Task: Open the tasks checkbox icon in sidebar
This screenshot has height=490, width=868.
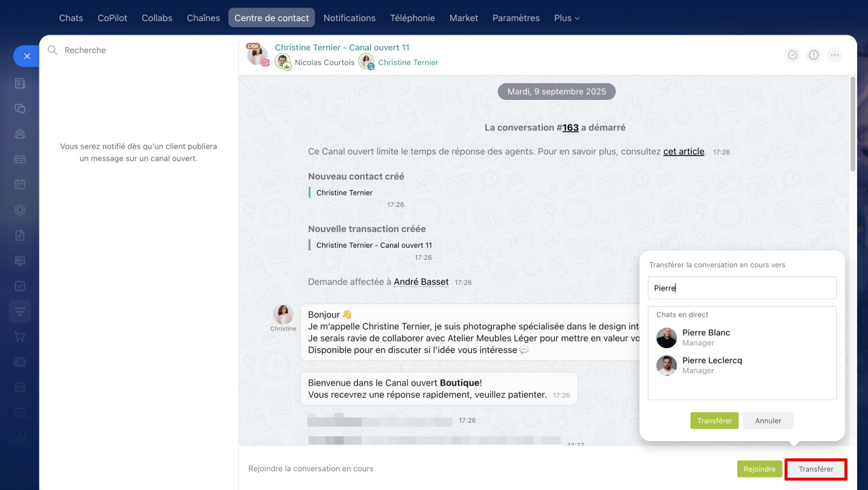Action: click(x=20, y=286)
